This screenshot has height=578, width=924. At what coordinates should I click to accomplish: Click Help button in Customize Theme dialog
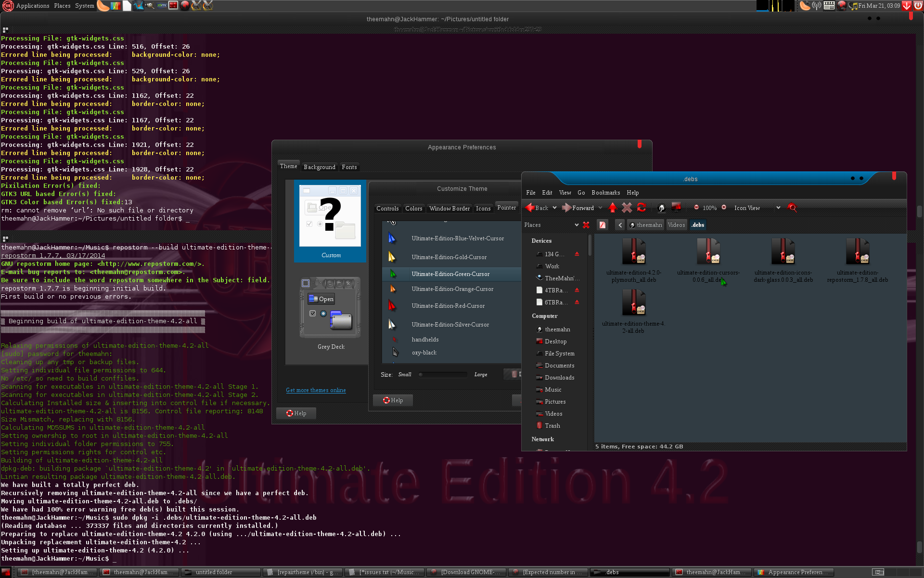[x=393, y=400]
